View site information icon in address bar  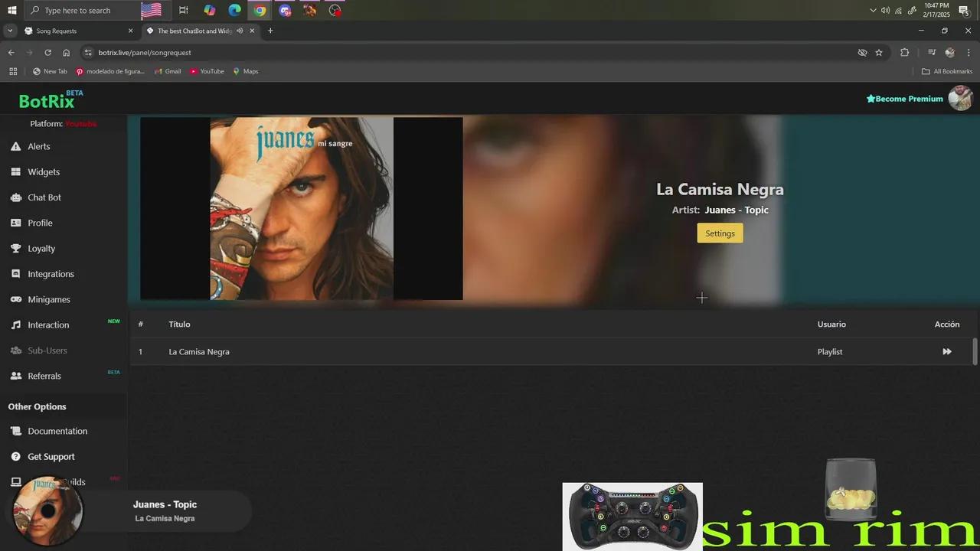point(88,52)
